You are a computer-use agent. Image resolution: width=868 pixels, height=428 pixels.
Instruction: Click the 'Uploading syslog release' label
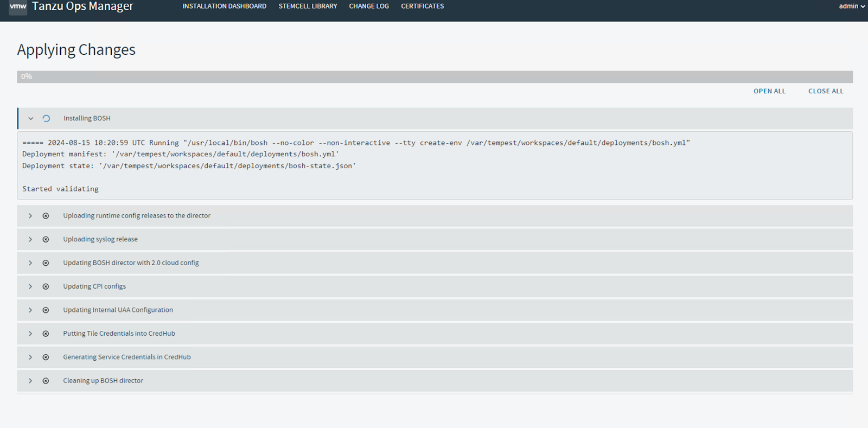coord(100,239)
